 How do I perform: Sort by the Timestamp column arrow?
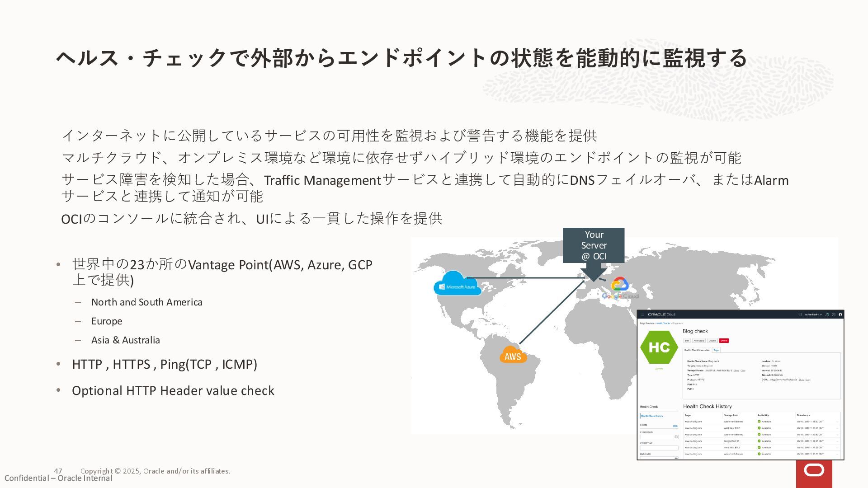click(810, 415)
